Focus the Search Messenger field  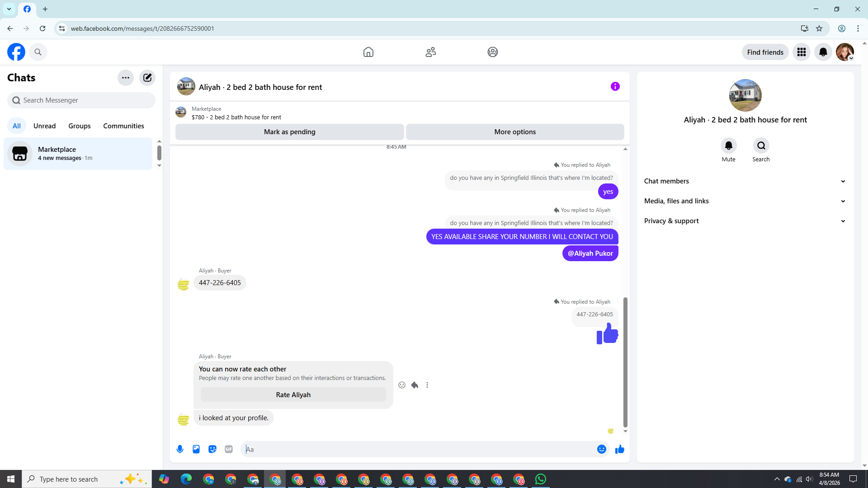click(x=81, y=100)
